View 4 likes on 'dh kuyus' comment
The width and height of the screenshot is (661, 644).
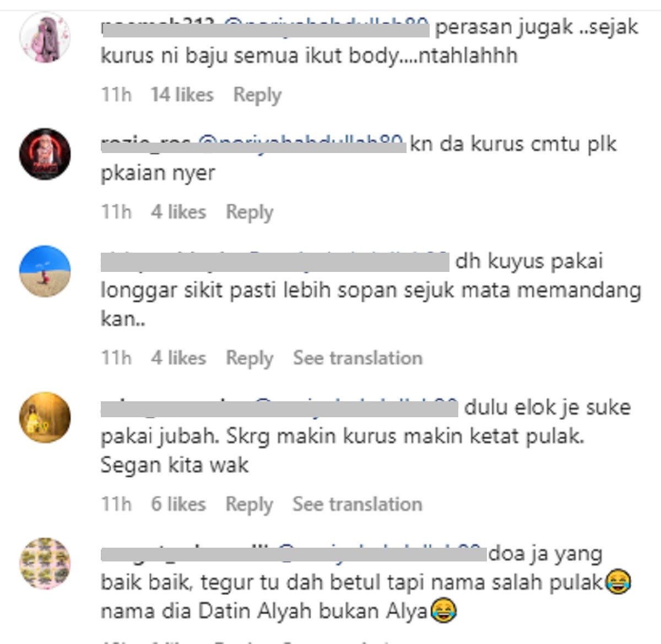(178, 358)
